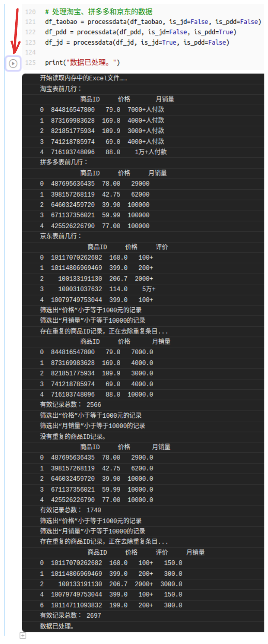Select line number 124 in the gutter
The image size is (268, 644).
pyautogui.click(x=30, y=52)
